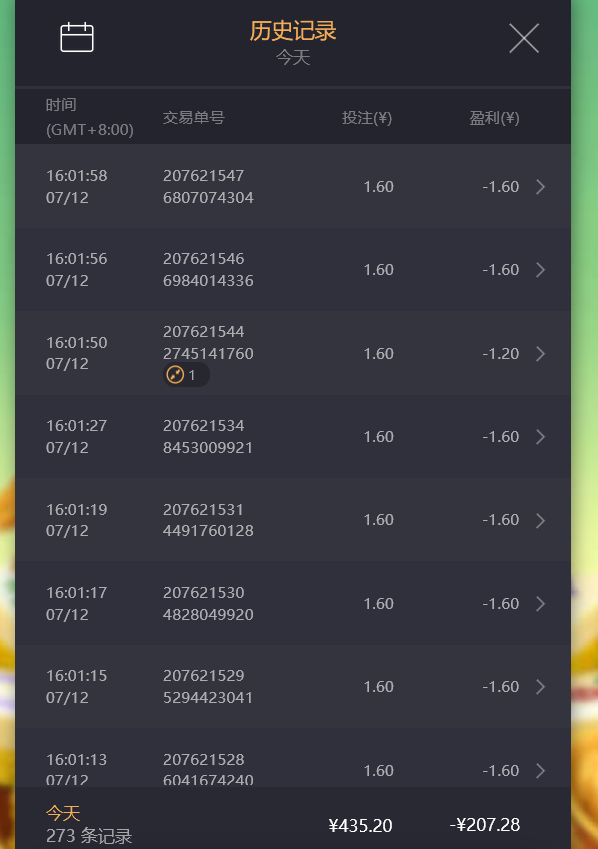Click the 盈利(¥) column header
598x849 pixels.
tap(494, 117)
